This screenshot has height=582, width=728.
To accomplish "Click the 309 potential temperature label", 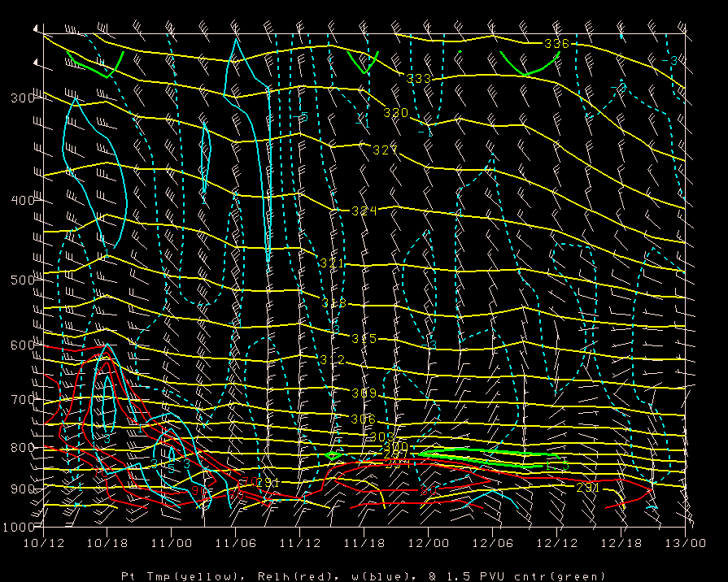I will (364, 393).
